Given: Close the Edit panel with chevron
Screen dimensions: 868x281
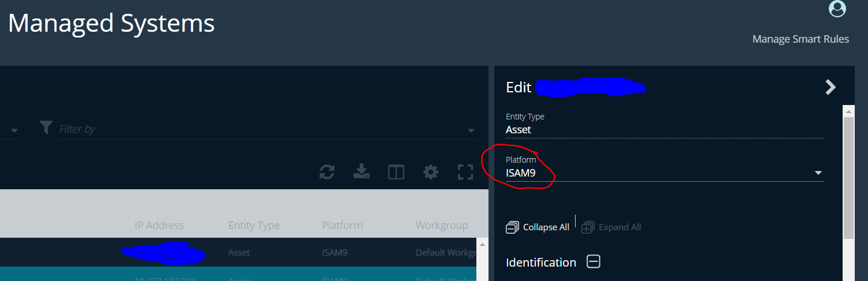Looking at the screenshot, I should (x=830, y=87).
